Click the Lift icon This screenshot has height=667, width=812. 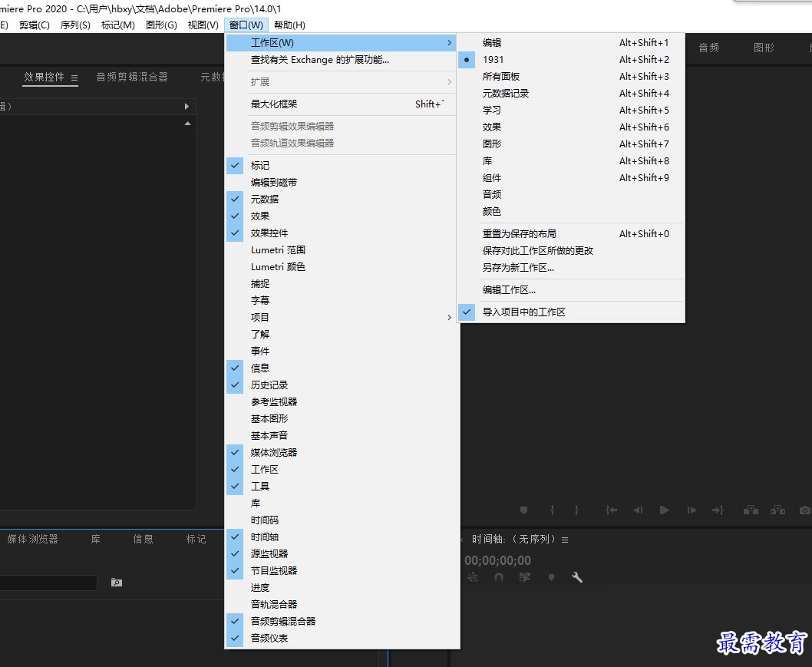tap(751, 510)
